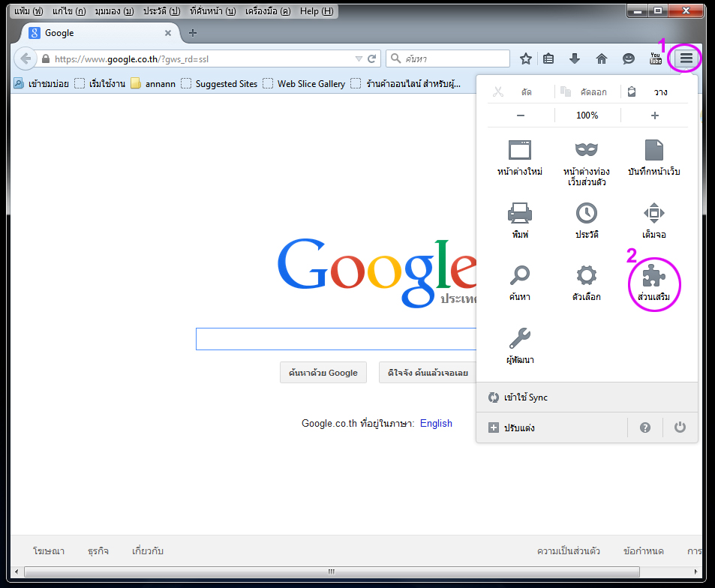Expand the URL bar history dropdown arrow
Screen dimensions: 715x588
(359, 58)
